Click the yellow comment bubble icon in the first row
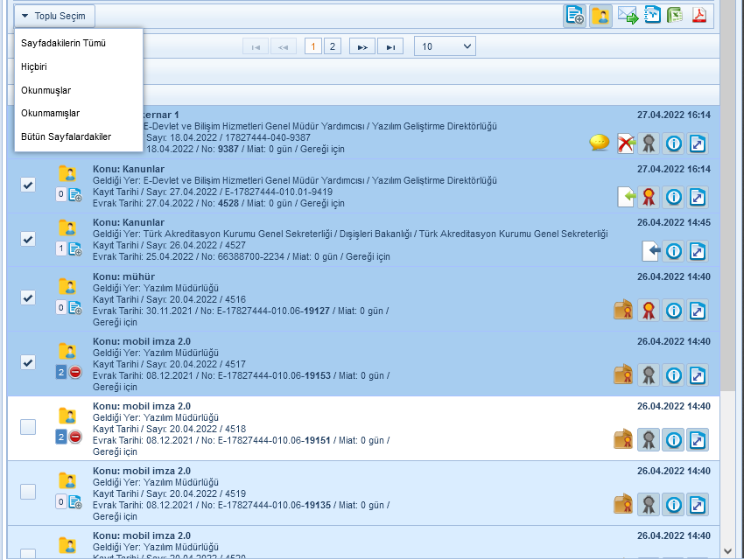The height and width of the screenshot is (560, 744). [600, 143]
